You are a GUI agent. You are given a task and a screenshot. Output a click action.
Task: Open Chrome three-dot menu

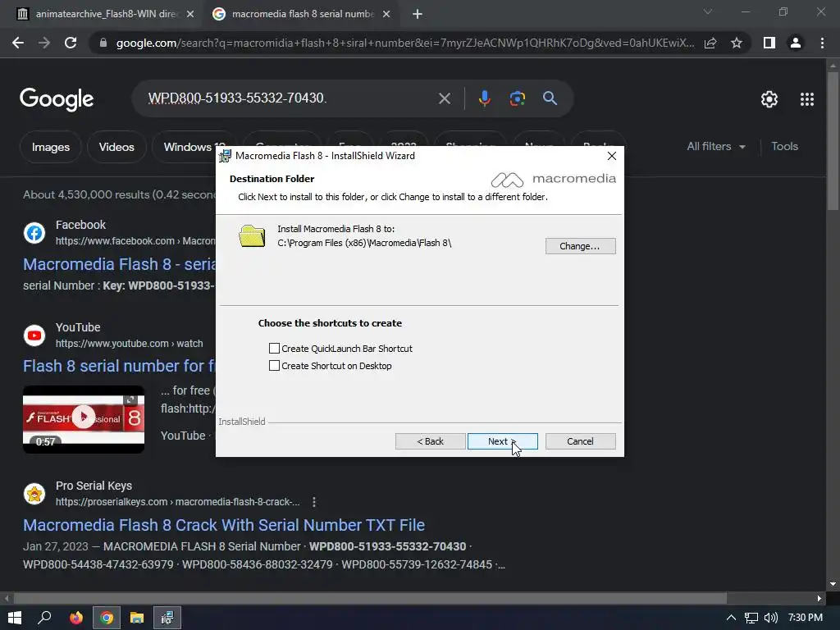coord(822,43)
